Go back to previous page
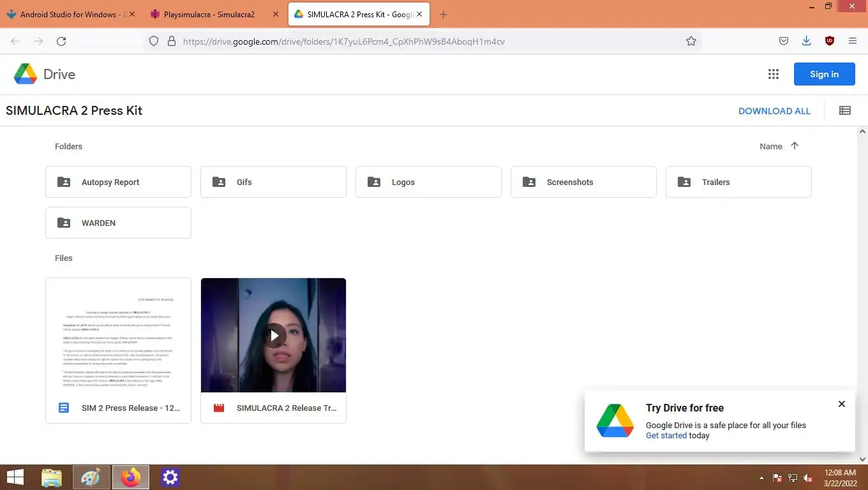This screenshot has width=868, height=490. click(x=15, y=41)
